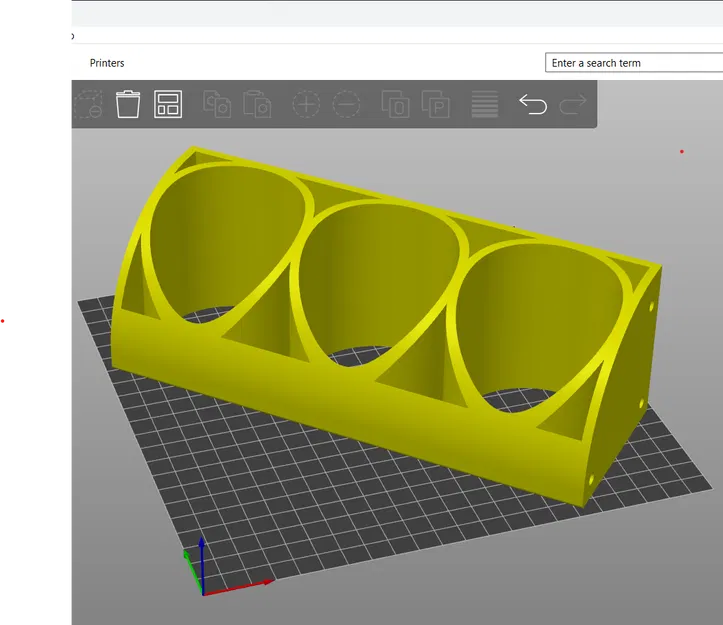Click the Delete all trash can icon
The height and width of the screenshot is (625, 723).
click(128, 104)
